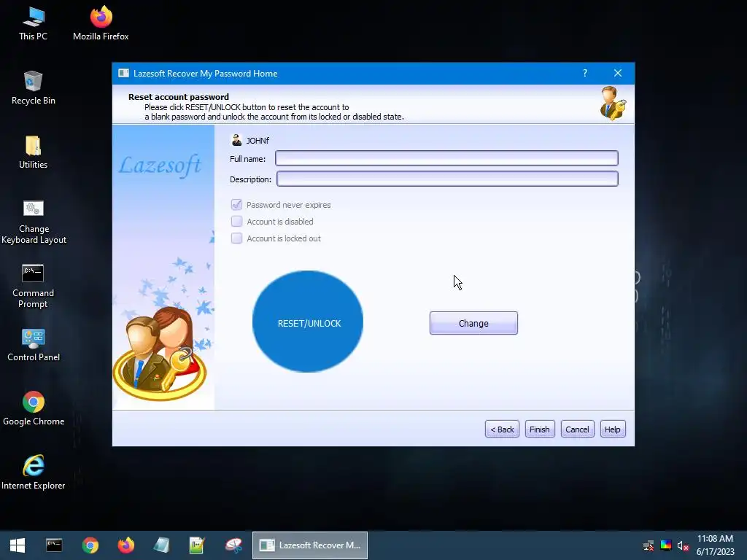Select Lazesoft Recover taskbar window button
747x560 pixels.
[x=309, y=545]
